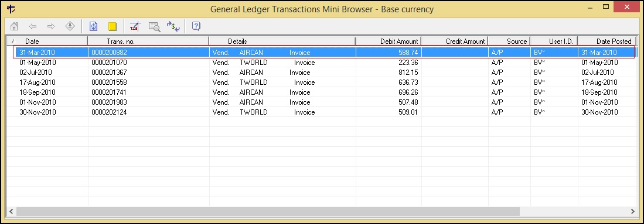Click the currency switch dollar icon
The width and height of the screenshot is (644, 224).
[173, 27]
